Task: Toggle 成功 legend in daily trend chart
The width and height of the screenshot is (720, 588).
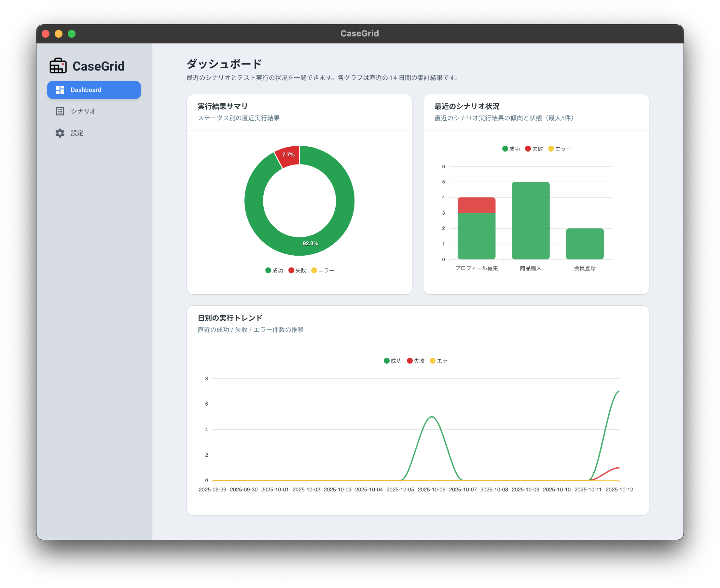Action: pyautogui.click(x=393, y=361)
